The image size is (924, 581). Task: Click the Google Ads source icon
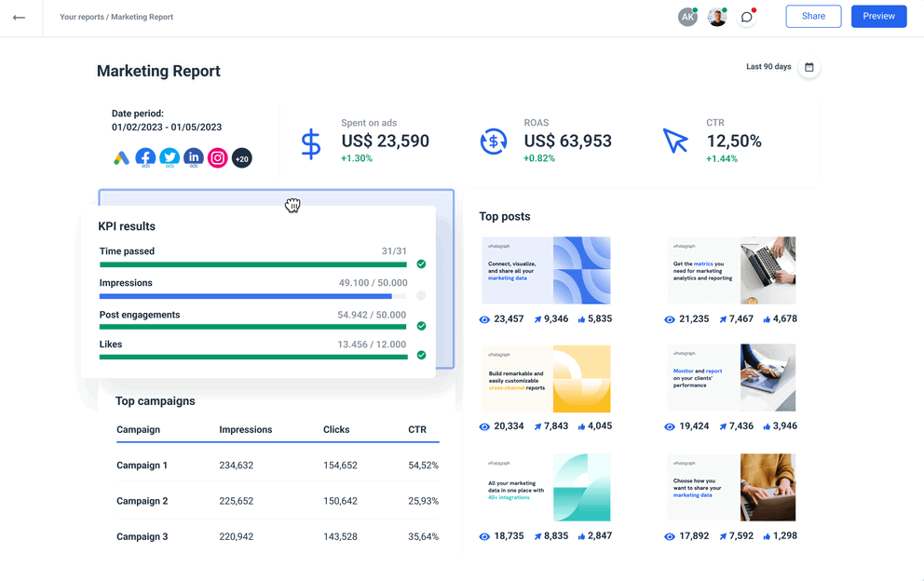121,158
